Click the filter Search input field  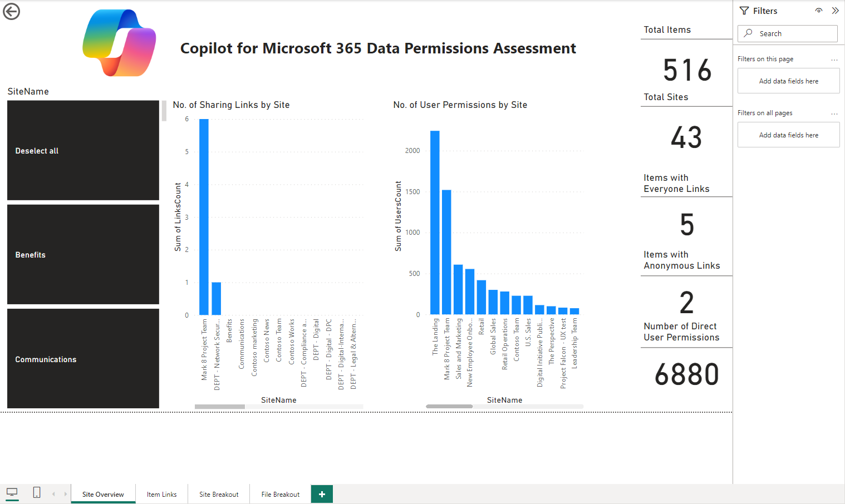tap(787, 33)
